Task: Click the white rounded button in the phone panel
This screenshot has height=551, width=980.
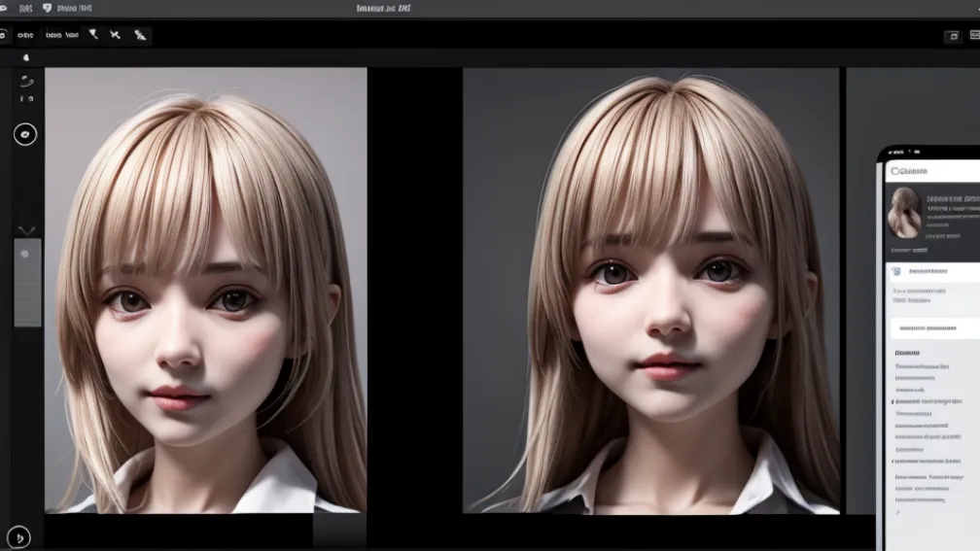Action: click(x=935, y=328)
